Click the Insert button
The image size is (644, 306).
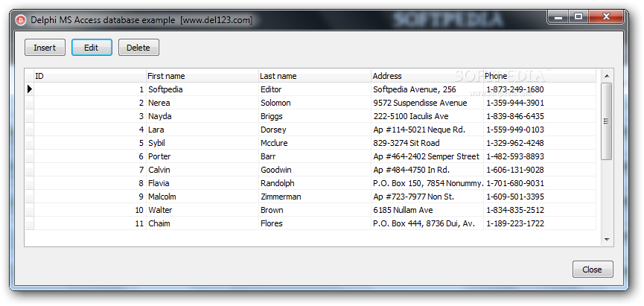(x=45, y=48)
